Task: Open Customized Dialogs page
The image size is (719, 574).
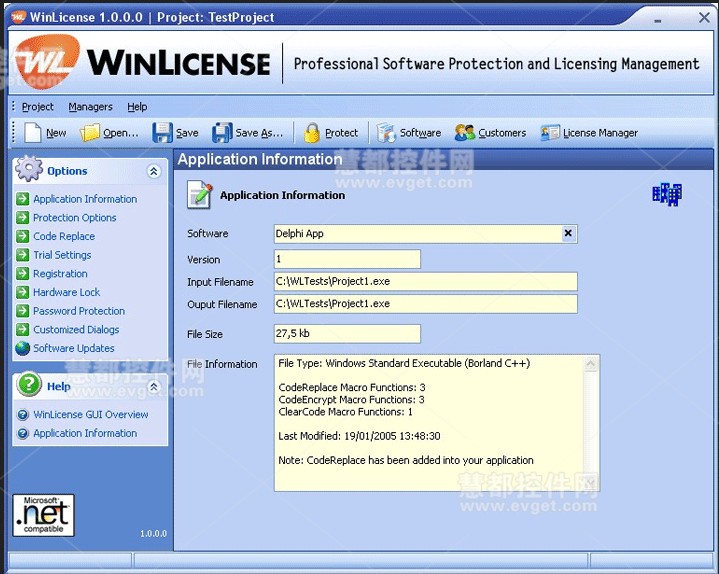Action: pyautogui.click(x=76, y=330)
